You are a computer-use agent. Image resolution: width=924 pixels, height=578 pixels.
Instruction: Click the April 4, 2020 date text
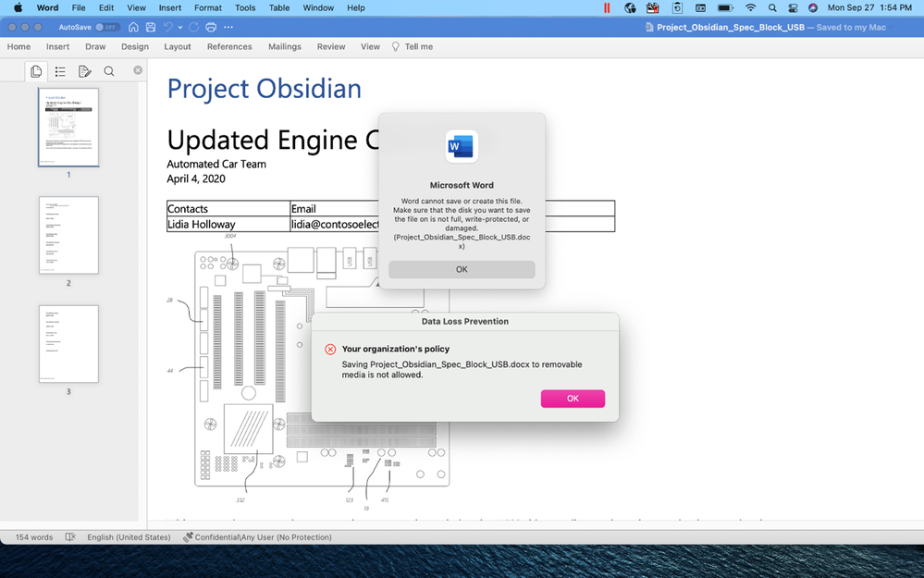click(x=196, y=178)
